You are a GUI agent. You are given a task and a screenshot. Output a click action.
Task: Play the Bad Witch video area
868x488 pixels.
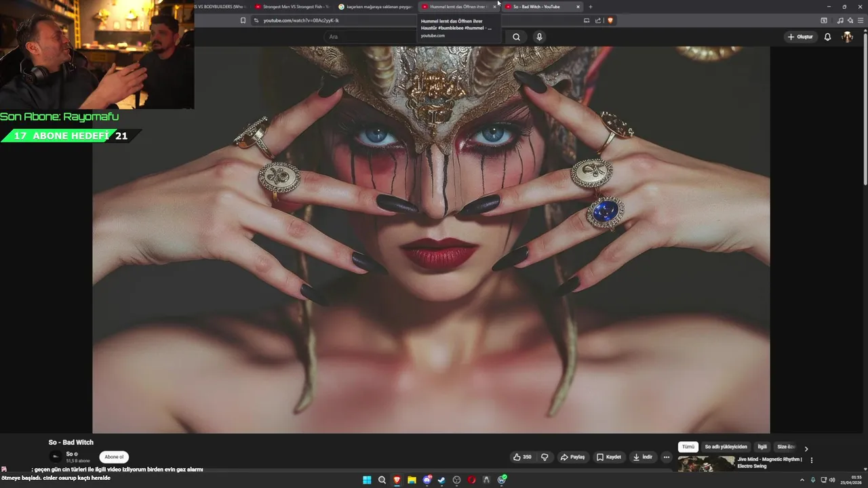tap(431, 239)
